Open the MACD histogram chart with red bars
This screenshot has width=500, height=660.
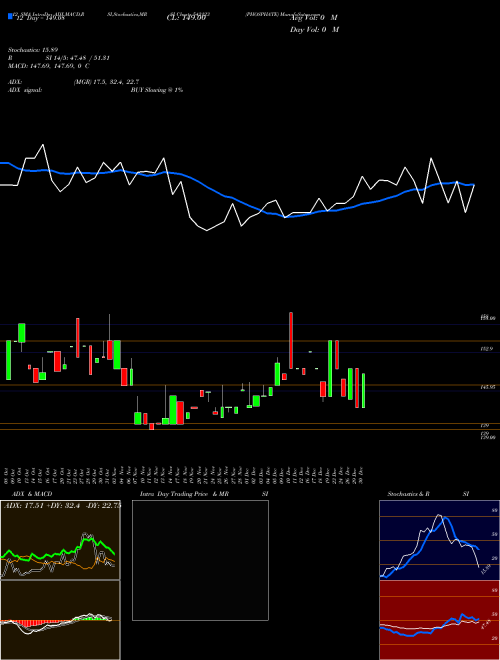[60, 620]
